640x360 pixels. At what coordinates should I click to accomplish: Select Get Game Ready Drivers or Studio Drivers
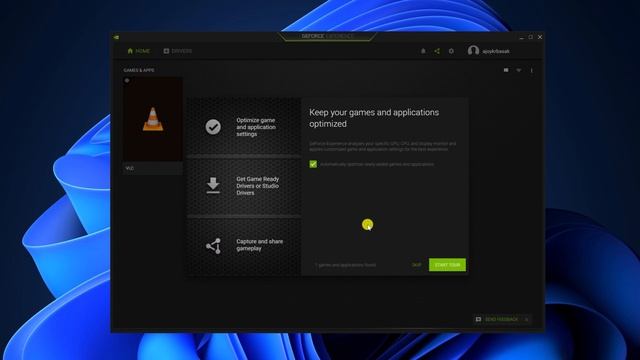click(x=244, y=186)
